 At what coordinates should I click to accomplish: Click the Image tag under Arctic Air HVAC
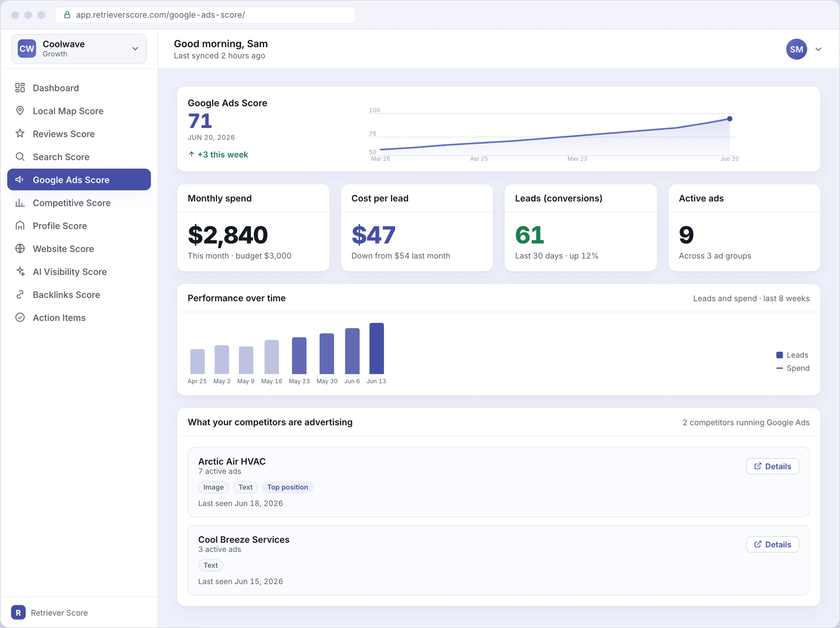click(x=214, y=487)
